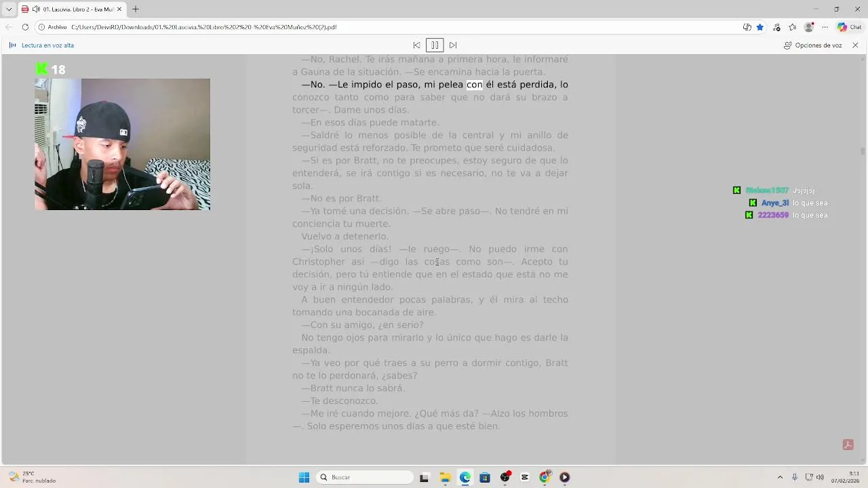Open the weather widget showing 25°C

pyautogui.click(x=33, y=477)
